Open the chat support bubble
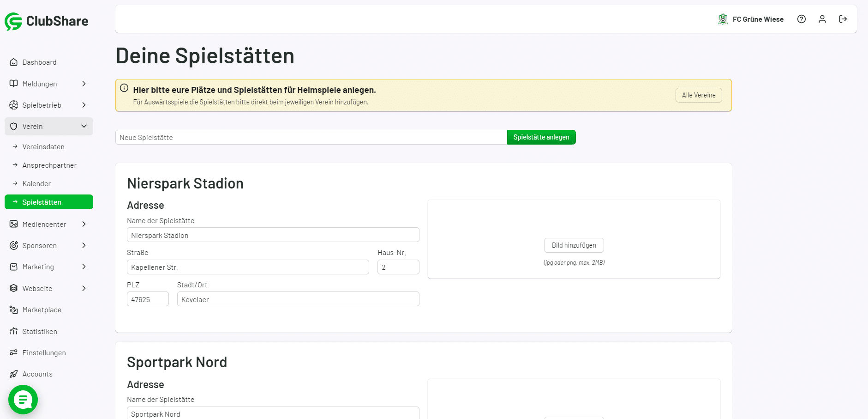Image resolution: width=868 pixels, height=419 pixels. click(x=23, y=400)
